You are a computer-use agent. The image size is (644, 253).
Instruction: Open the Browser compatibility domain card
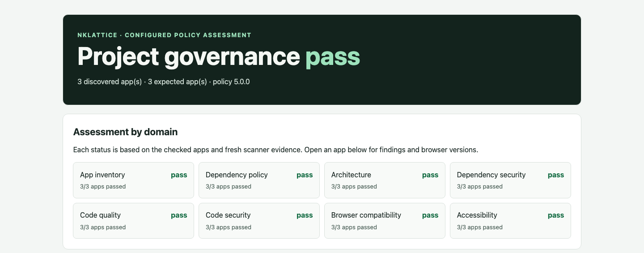pyautogui.click(x=385, y=221)
